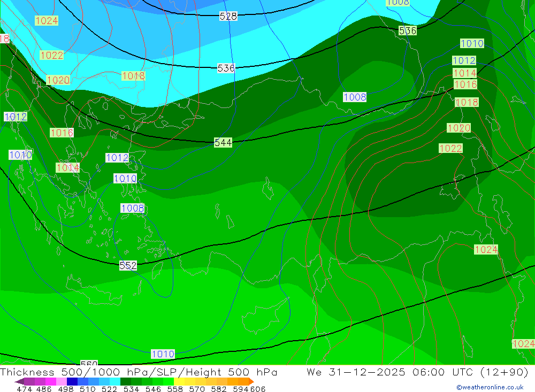The height and width of the screenshot is (392, 535).
Task: Pick the purple left-arrow end of the legend
Action: point(19,381)
